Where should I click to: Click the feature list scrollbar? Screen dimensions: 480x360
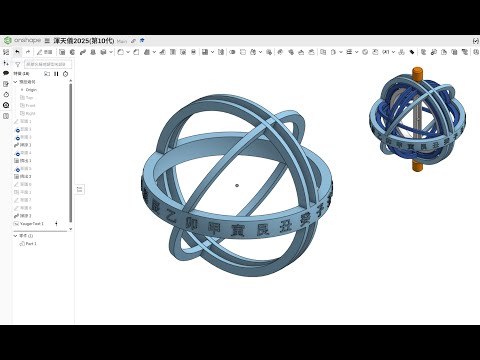click(70, 153)
